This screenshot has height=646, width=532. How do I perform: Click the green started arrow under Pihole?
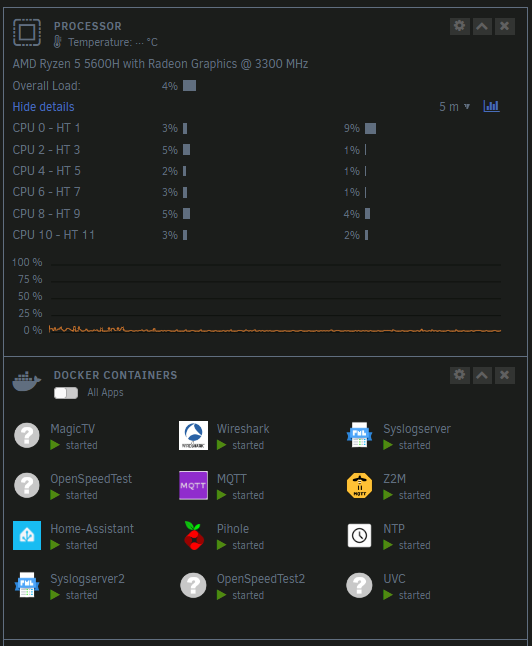(221, 545)
